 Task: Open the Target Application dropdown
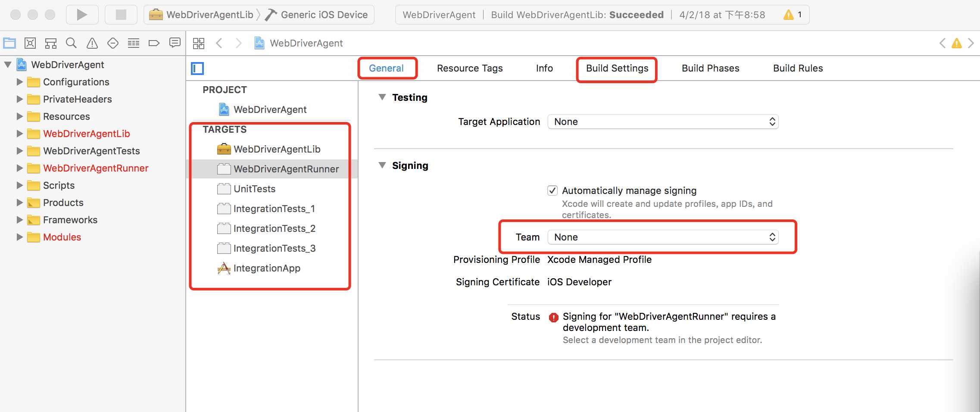point(663,122)
